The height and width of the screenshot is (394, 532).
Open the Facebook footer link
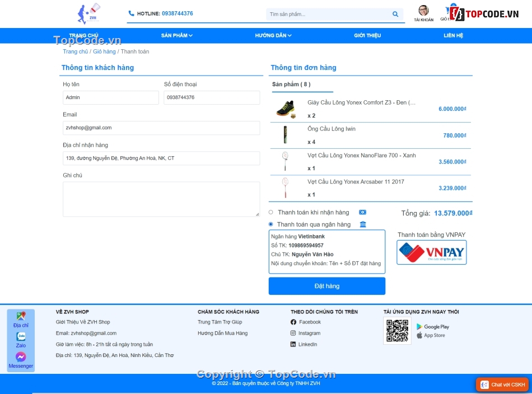pos(310,322)
